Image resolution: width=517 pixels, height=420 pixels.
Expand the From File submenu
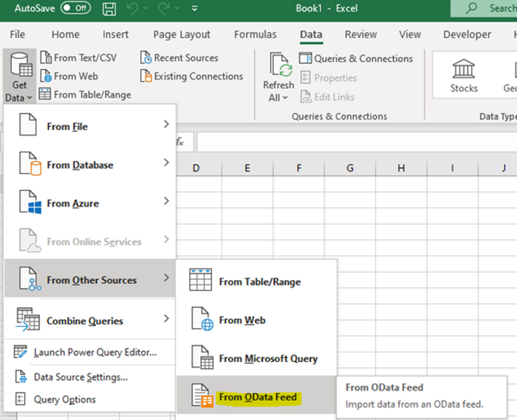coord(90,124)
